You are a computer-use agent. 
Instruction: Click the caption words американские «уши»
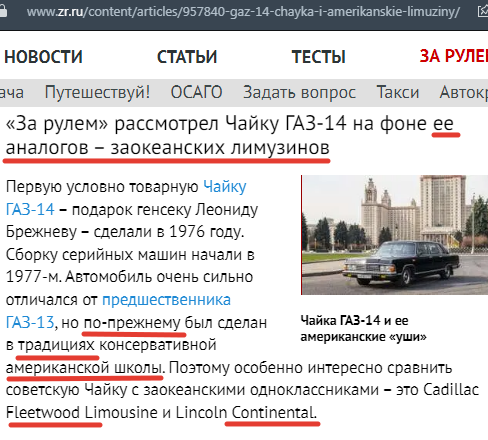coord(364,337)
